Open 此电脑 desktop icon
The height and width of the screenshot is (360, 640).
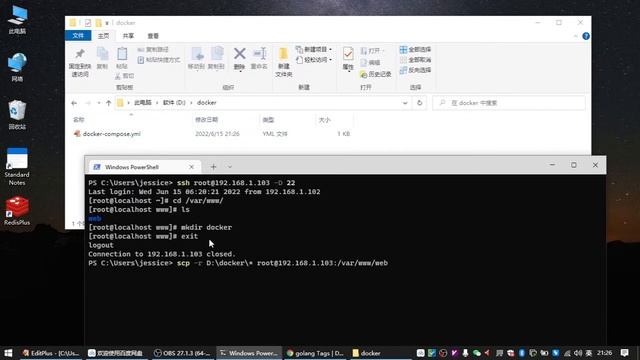coord(17,20)
